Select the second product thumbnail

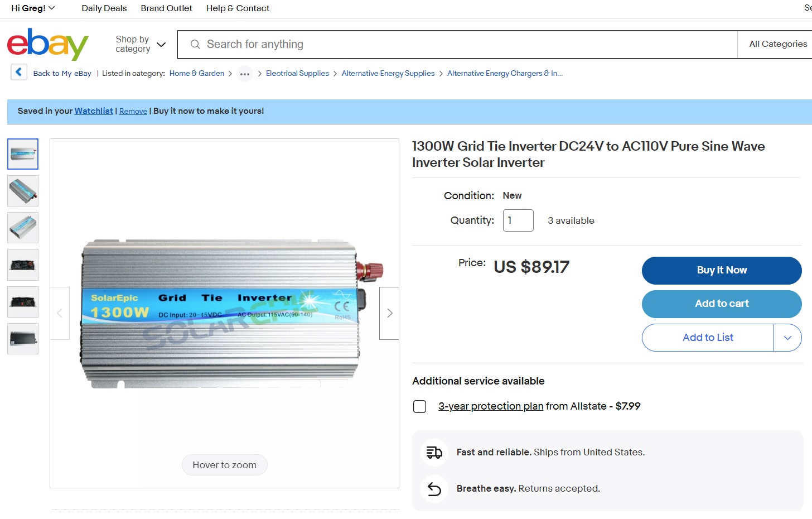point(23,191)
